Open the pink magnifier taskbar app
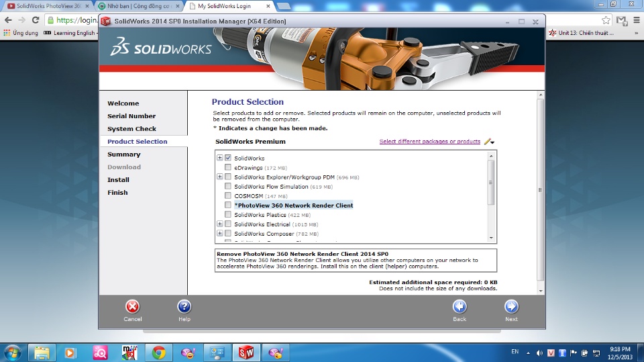 click(x=100, y=353)
